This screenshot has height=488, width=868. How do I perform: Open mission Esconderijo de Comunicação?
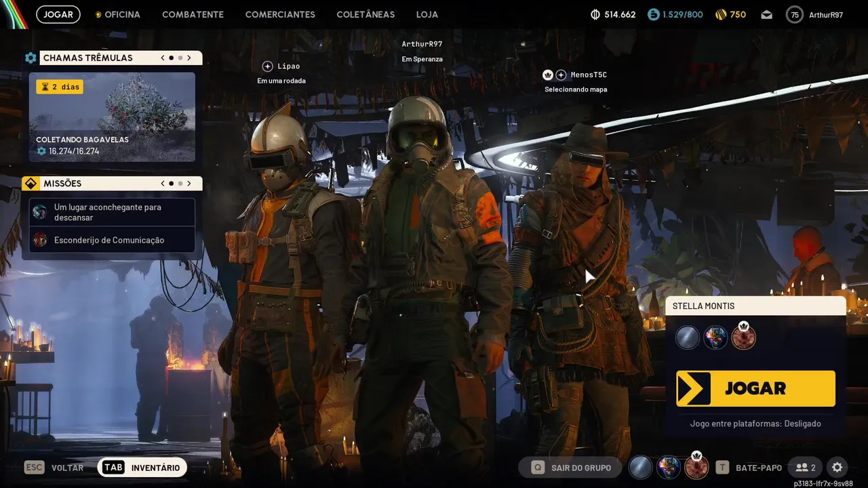tap(112, 240)
